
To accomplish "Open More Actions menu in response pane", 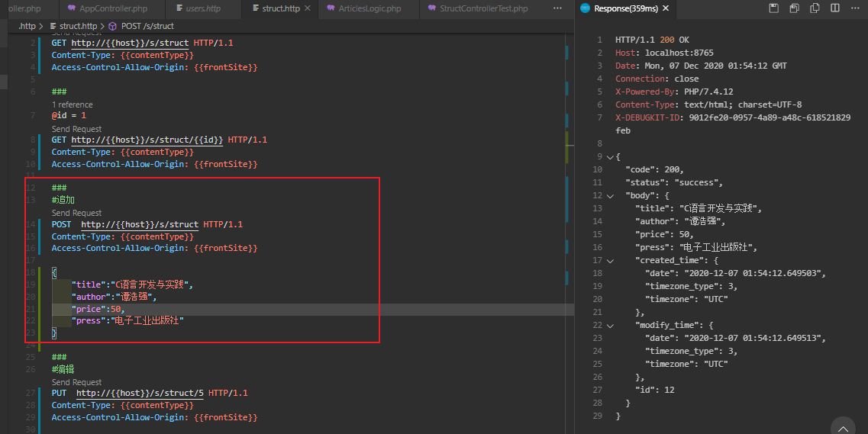I will pyautogui.click(x=855, y=8).
